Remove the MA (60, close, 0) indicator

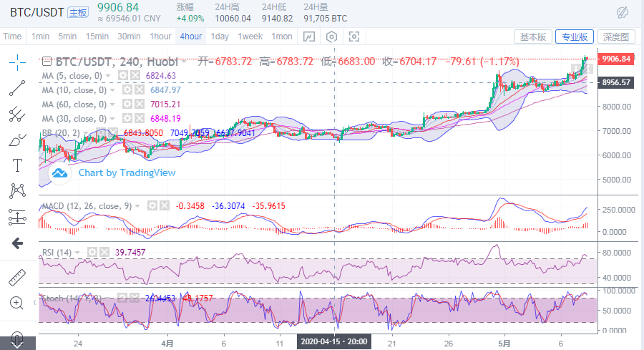(140, 104)
